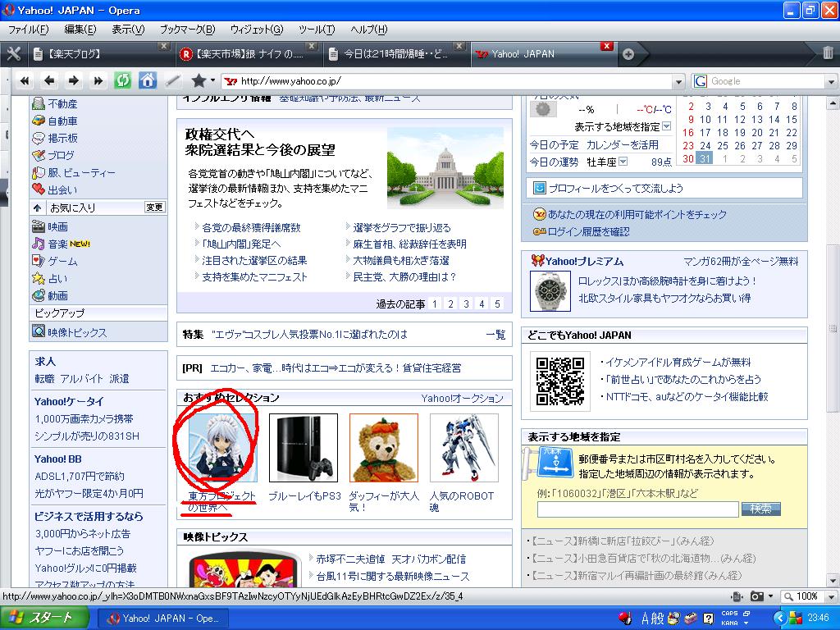Expand the 牡羊座 zodiac sign selector
The image size is (840, 630).
(x=623, y=162)
